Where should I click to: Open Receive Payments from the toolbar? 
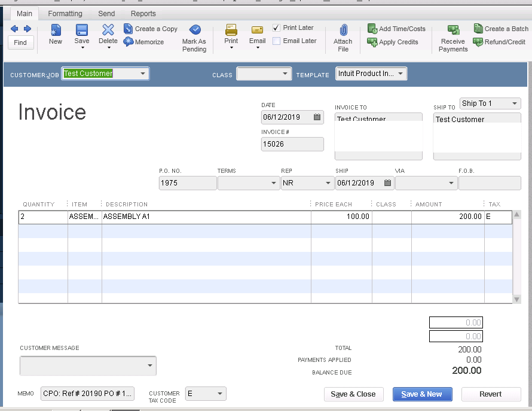tap(453, 31)
